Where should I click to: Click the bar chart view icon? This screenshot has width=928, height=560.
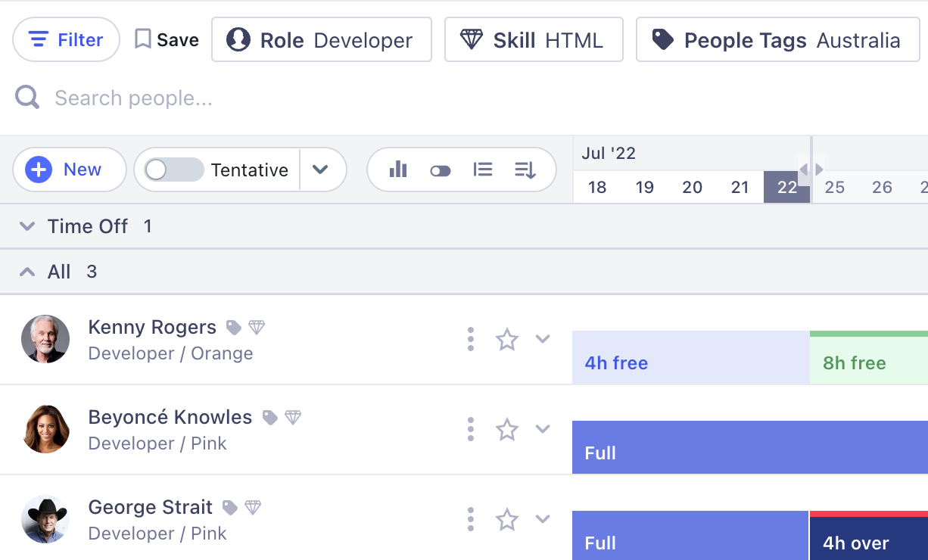(398, 170)
